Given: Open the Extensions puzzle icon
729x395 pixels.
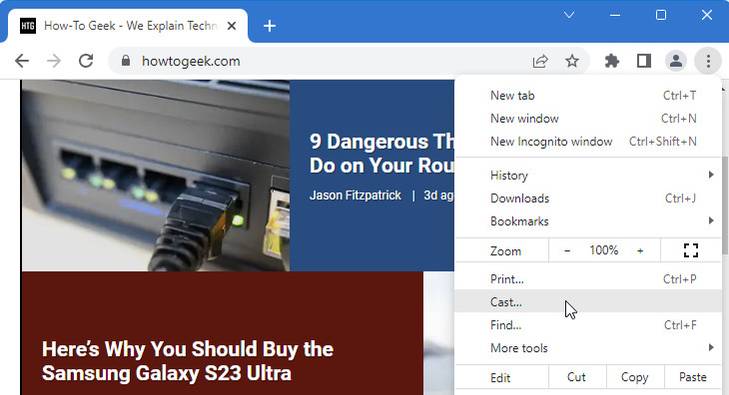Looking at the screenshot, I should tap(612, 61).
